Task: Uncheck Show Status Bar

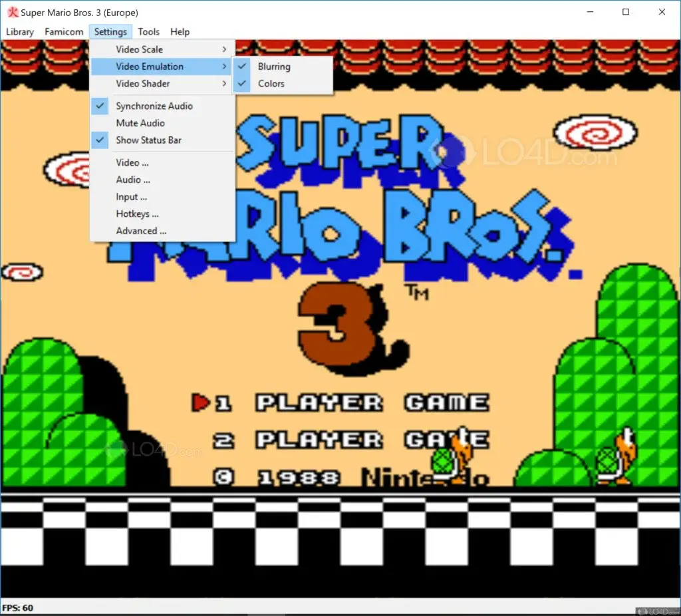Action: coord(163,140)
